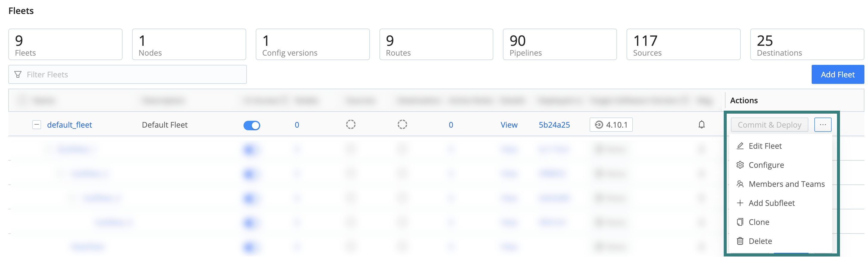
Task: Open the 5b24a25 commit link
Action: pos(554,125)
